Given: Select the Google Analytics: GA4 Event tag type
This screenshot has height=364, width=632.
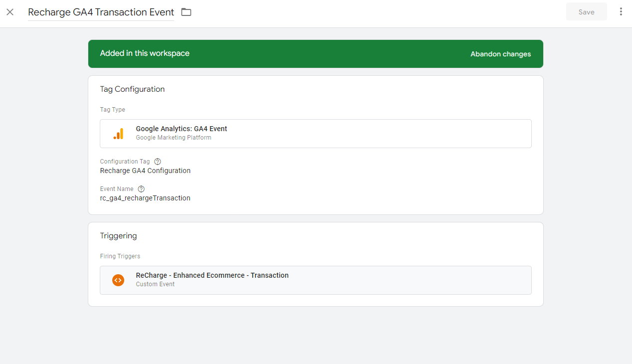Looking at the screenshot, I should [x=181, y=129].
